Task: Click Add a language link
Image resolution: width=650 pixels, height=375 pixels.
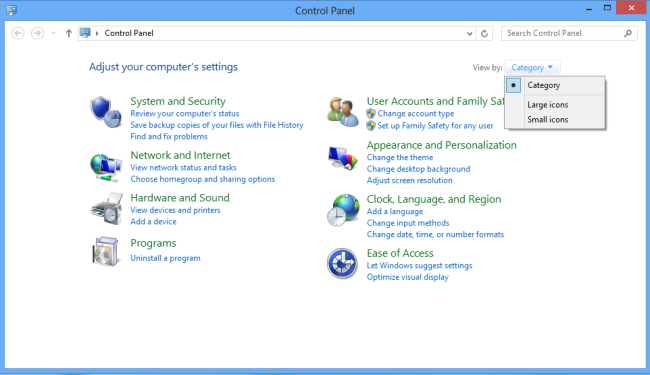Action: point(395,212)
